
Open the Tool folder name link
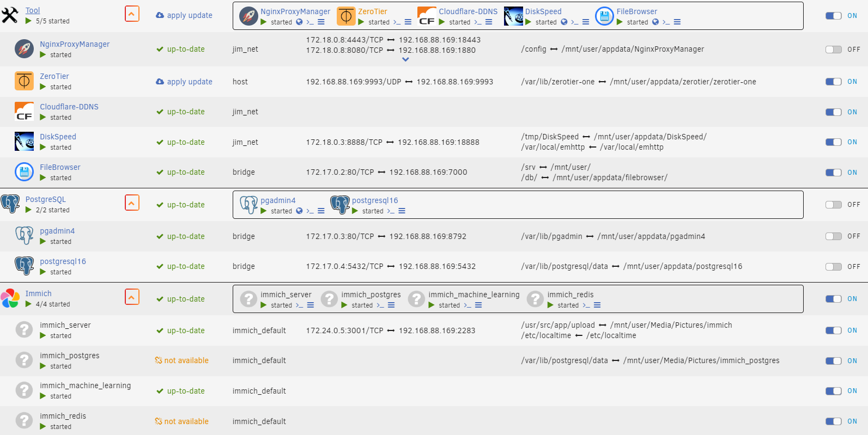point(33,10)
